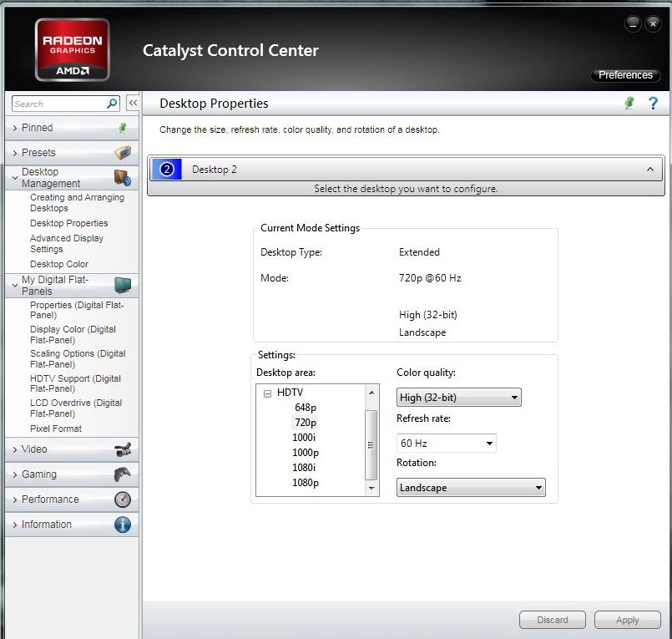Open the Rotation Landscape dropdown
The height and width of the screenshot is (639, 672).
pos(471,488)
